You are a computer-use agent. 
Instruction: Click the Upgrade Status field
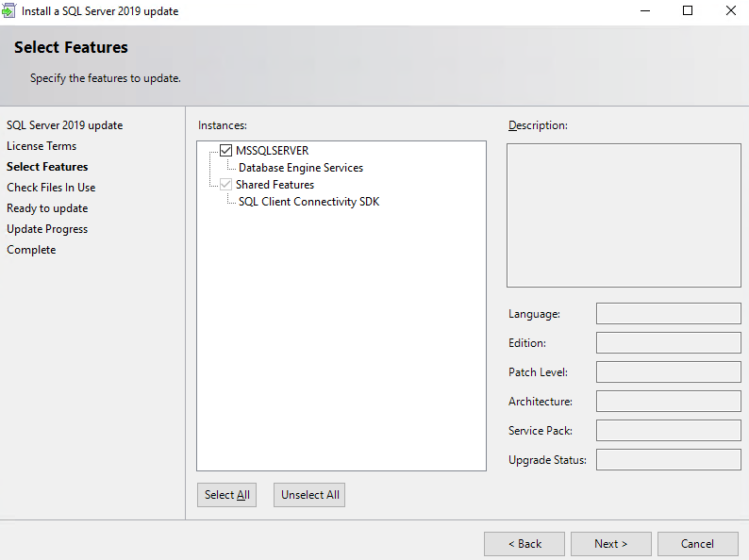point(669,460)
